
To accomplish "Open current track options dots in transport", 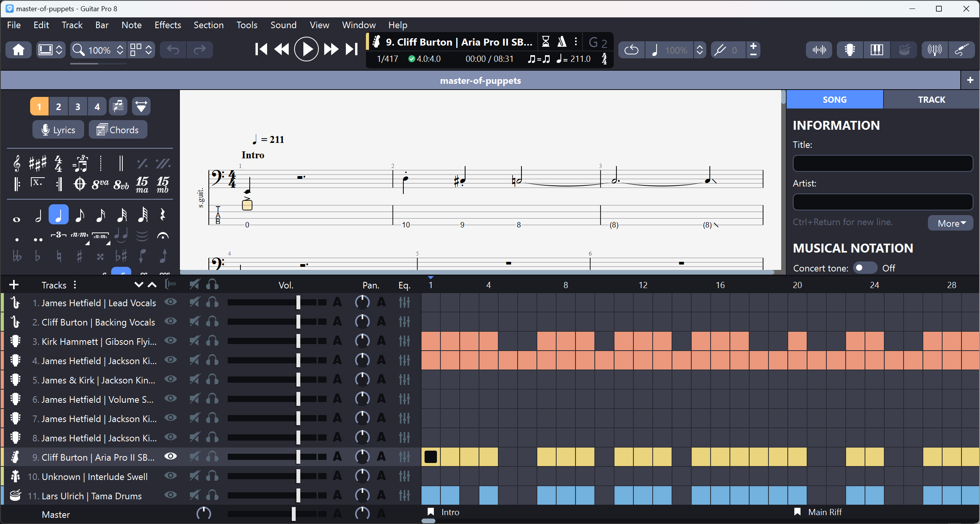I will click(x=576, y=41).
